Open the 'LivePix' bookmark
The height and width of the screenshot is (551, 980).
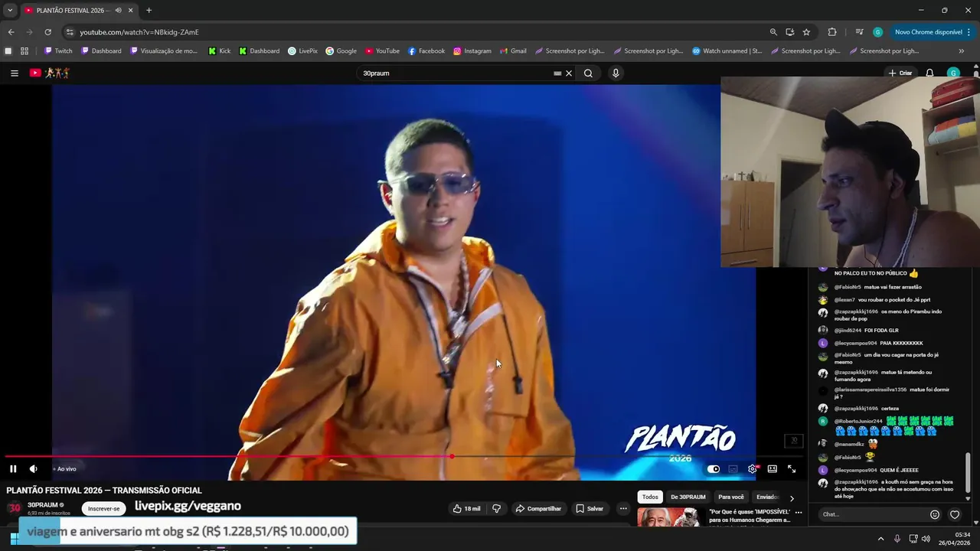pos(302,51)
